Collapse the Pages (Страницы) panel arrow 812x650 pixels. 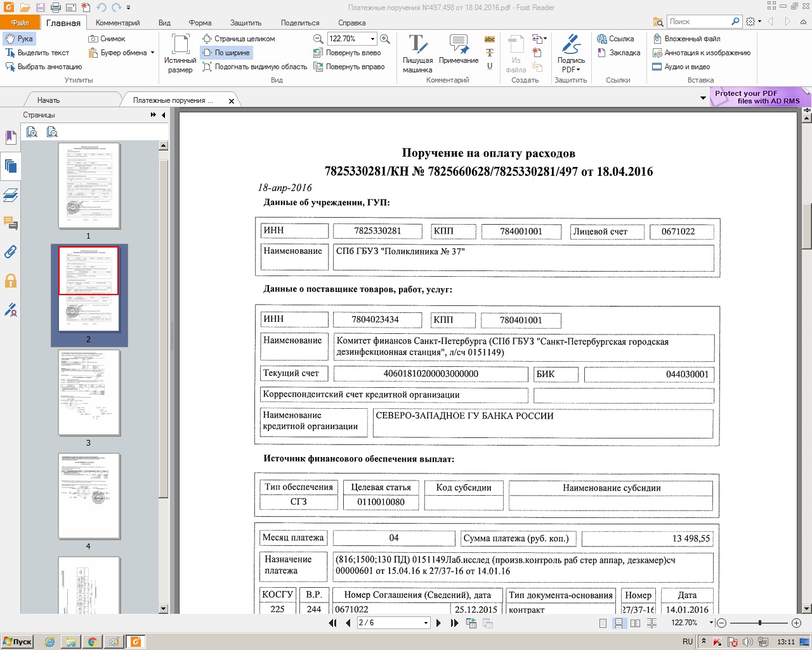tap(164, 115)
